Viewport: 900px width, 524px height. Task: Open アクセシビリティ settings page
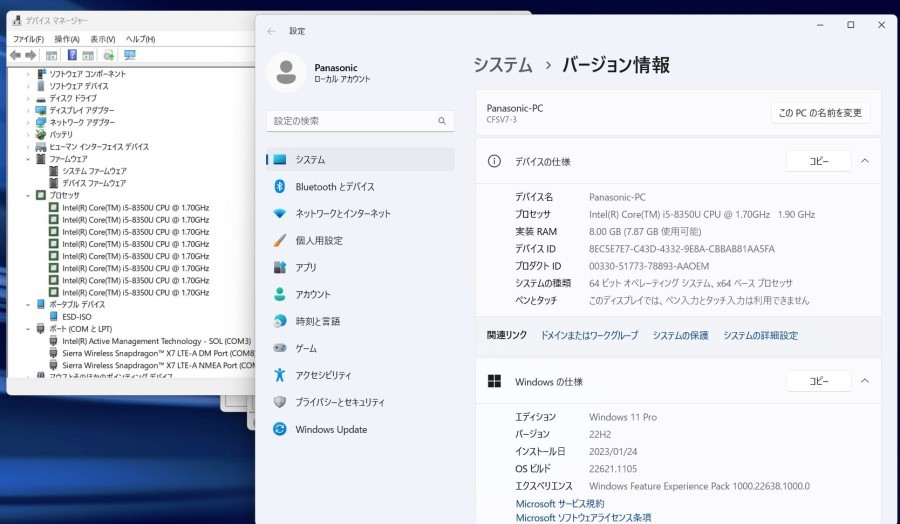(360, 375)
